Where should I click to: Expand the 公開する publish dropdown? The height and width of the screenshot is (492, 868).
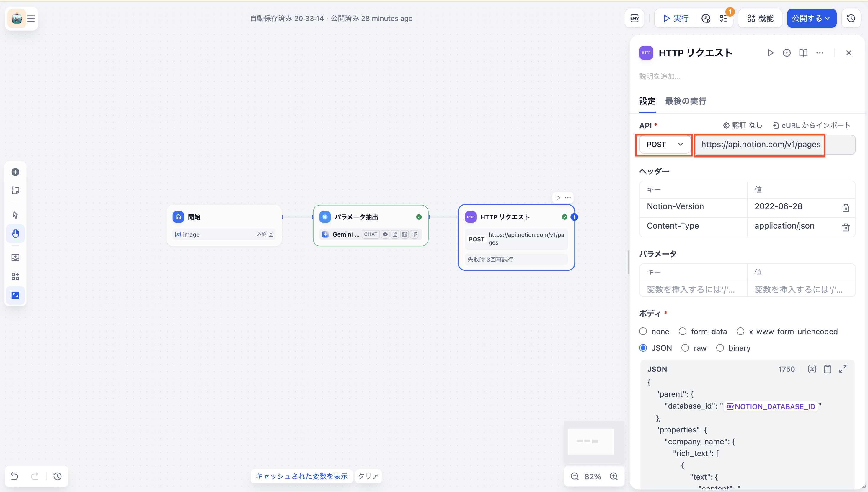tap(811, 18)
